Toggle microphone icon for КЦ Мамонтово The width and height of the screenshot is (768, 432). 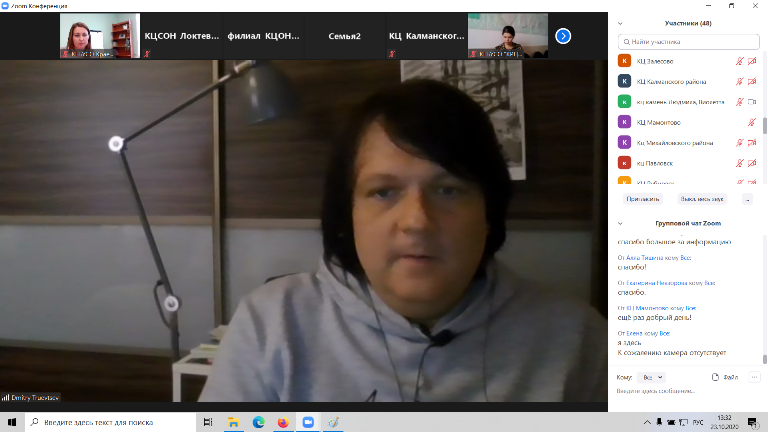coord(752,122)
